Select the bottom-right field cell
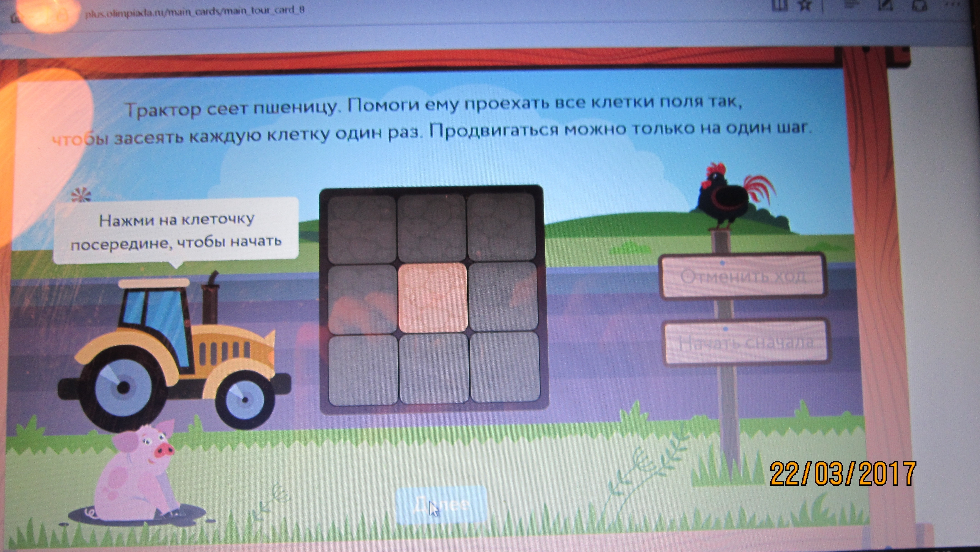The width and height of the screenshot is (980, 552). click(505, 367)
